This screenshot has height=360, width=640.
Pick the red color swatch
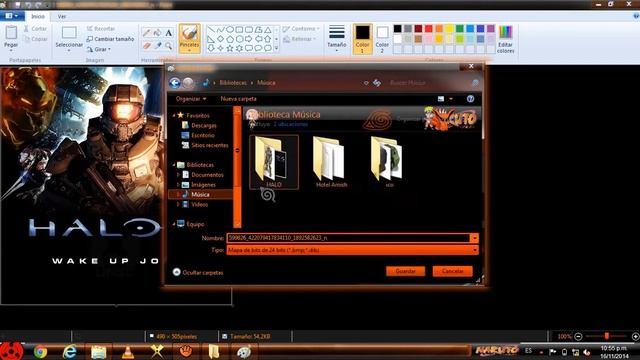pyautogui.click(x=429, y=29)
